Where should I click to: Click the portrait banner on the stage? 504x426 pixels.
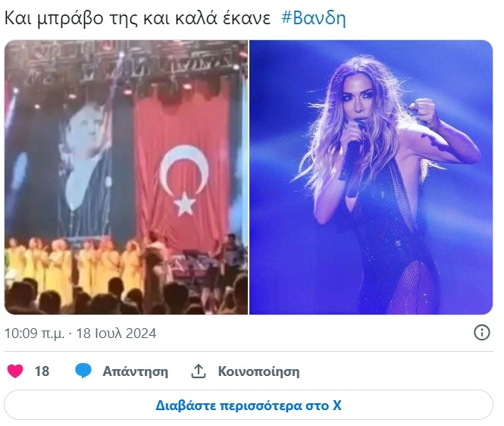tap(85, 168)
